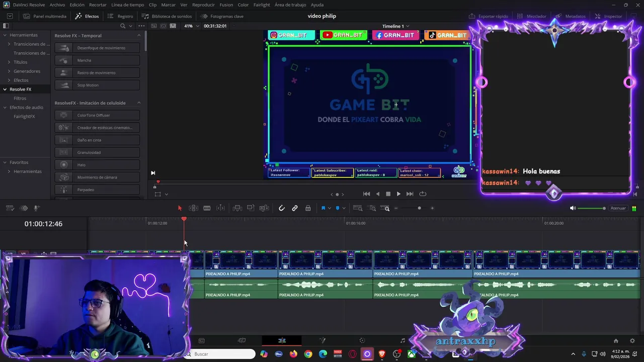
Task: Adjust the green monitor volume slider
Action: tap(591, 208)
